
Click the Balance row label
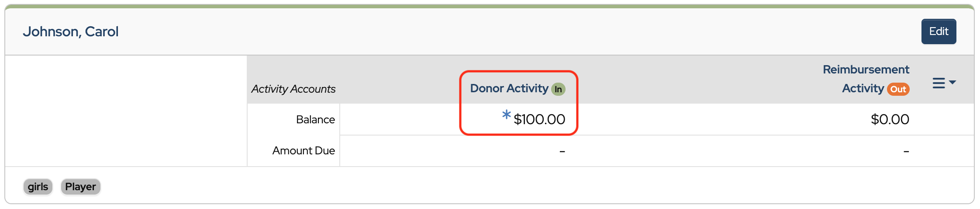tap(315, 119)
